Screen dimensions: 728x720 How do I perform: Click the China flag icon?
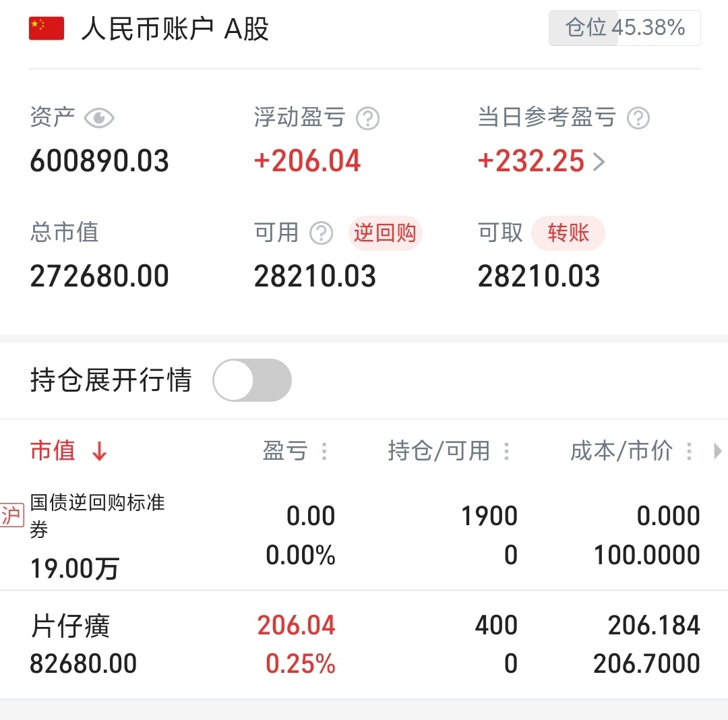(47, 28)
